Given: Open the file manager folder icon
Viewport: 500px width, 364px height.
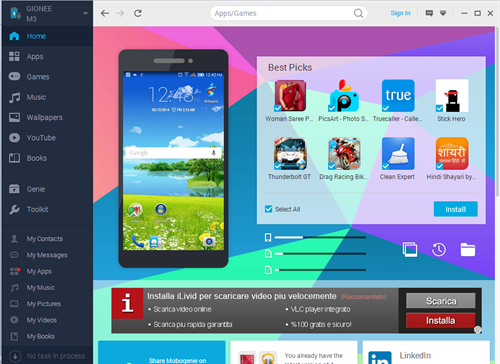Looking at the screenshot, I should pos(468,250).
